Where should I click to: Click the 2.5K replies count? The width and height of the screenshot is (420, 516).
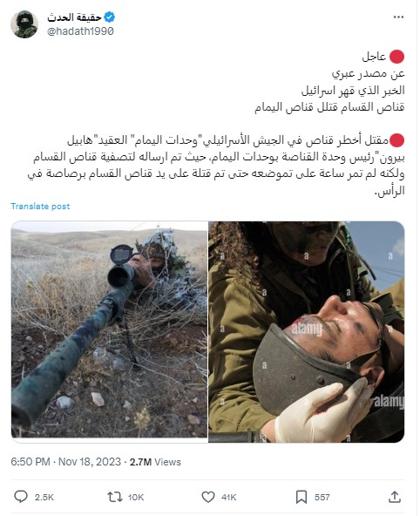coord(44,497)
